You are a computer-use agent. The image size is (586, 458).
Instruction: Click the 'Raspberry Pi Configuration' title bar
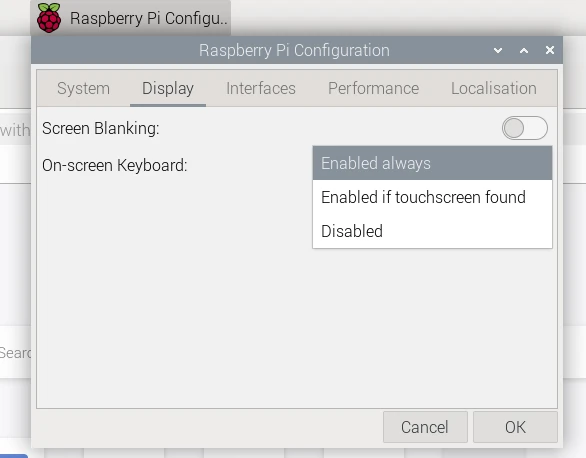tap(294, 50)
